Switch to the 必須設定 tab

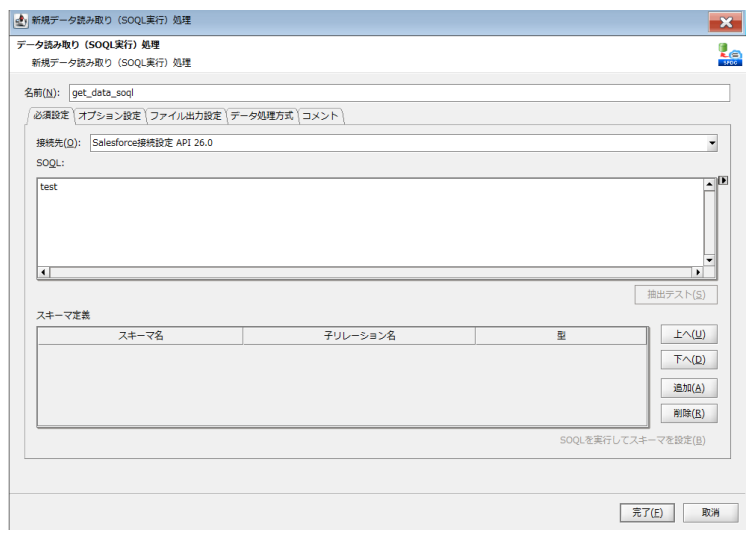click(51, 116)
